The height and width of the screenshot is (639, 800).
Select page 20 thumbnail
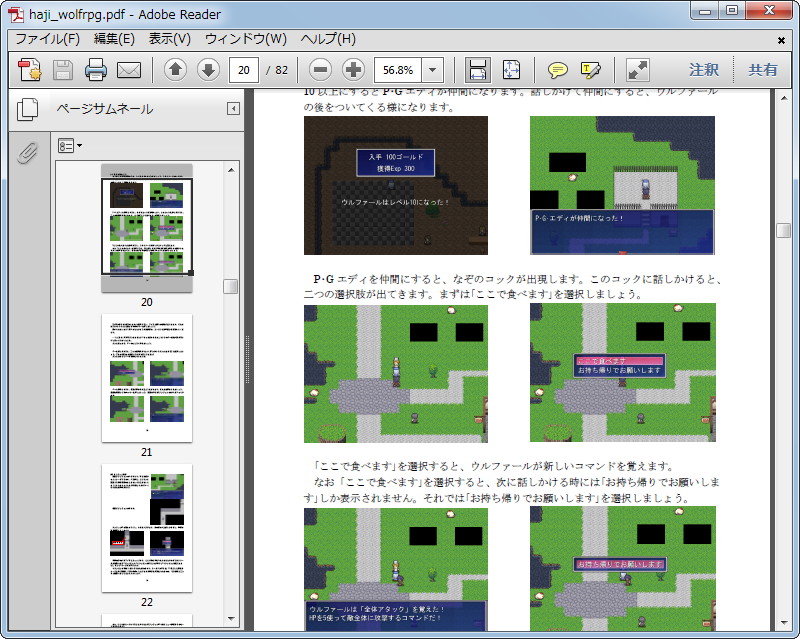tap(147, 228)
